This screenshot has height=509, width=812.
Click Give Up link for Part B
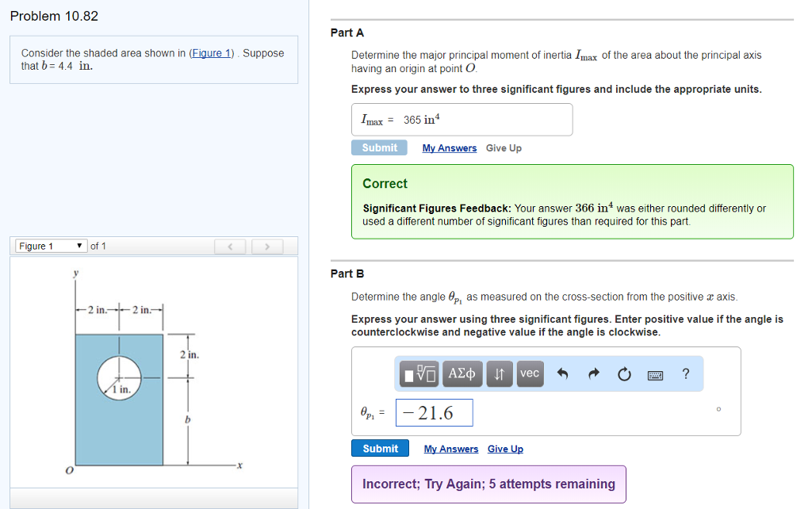(505, 450)
